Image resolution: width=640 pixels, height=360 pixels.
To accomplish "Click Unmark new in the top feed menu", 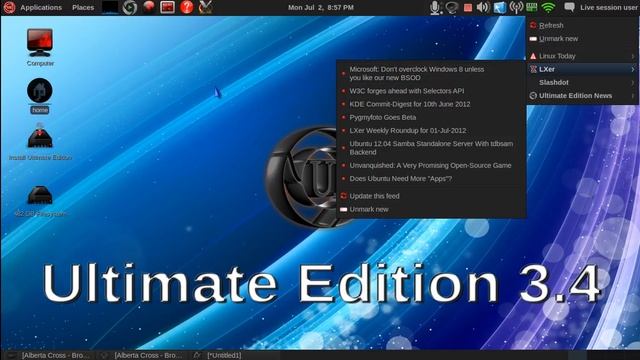I will click(x=583, y=39).
